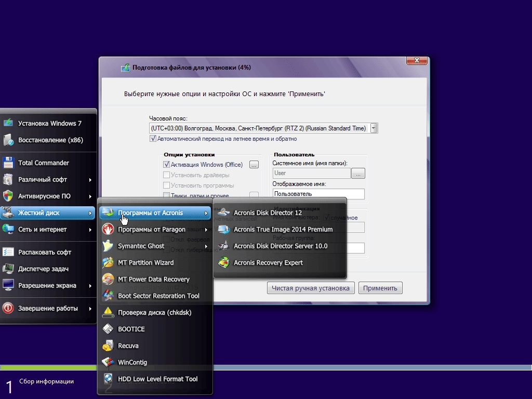Click the BOOTICE icon
Image resolution: width=532 pixels, height=399 pixels.
(x=108, y=329)
